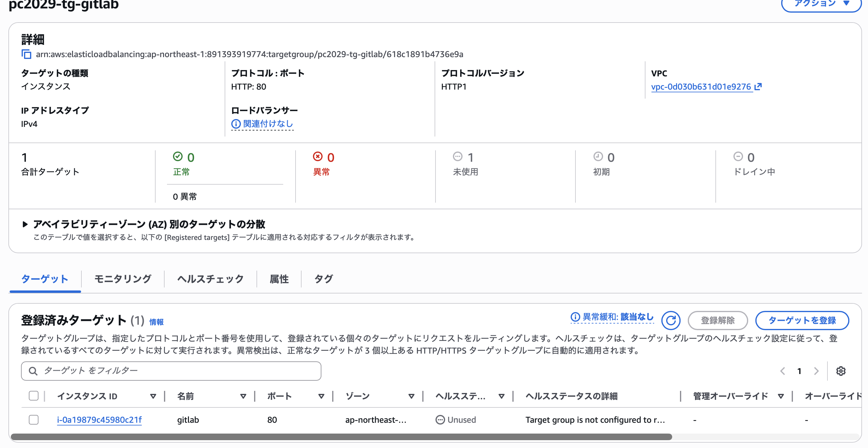Go to previous page of targets
This screenshot has width=868, height=448.
782,371
